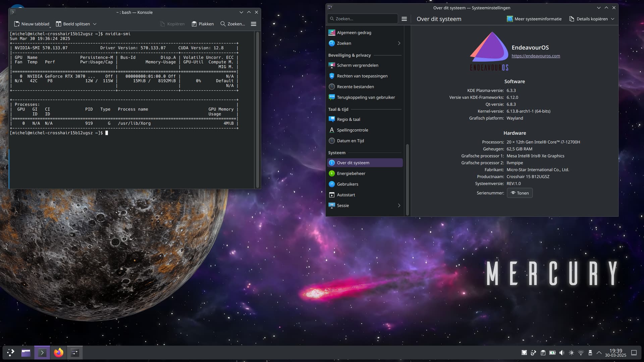The width and height of the screenshot is (644, 362).
Task: Open Gebruikers settings
Action: click(x=365, y=184)
